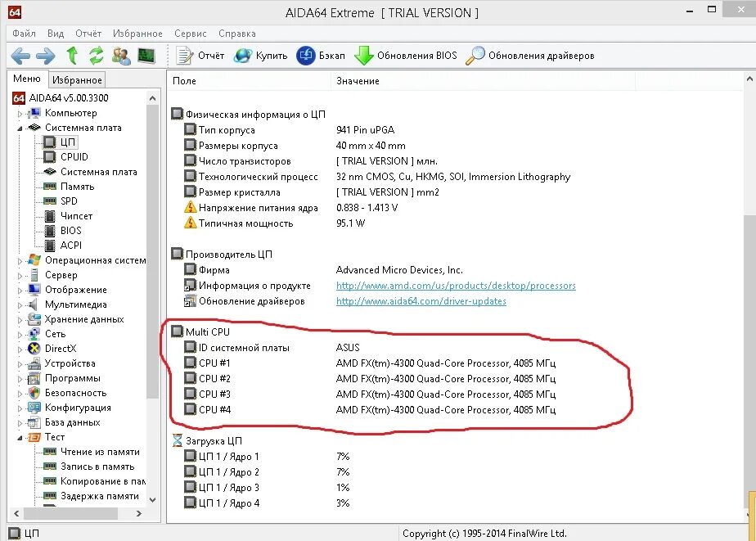Open the Отчёт menu in menu bar
The width and height of the screenshot is (756, 541).
pos(88,34)
